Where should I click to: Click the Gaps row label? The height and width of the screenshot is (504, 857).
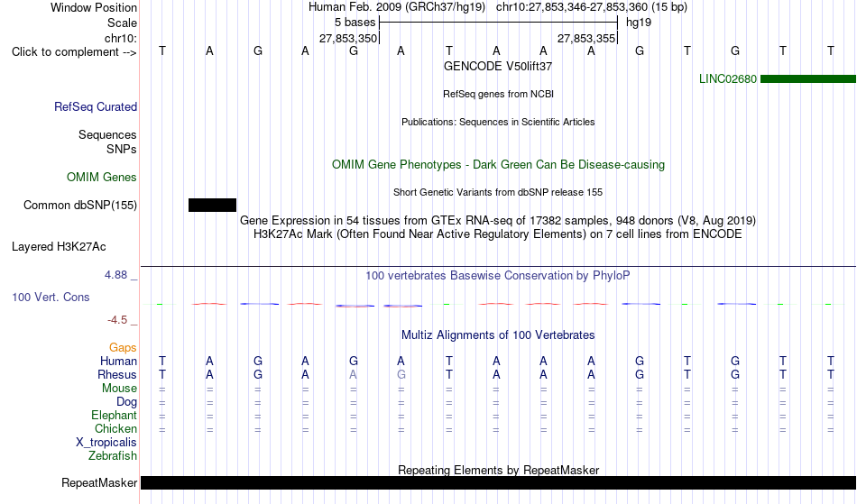pos(123,348)
